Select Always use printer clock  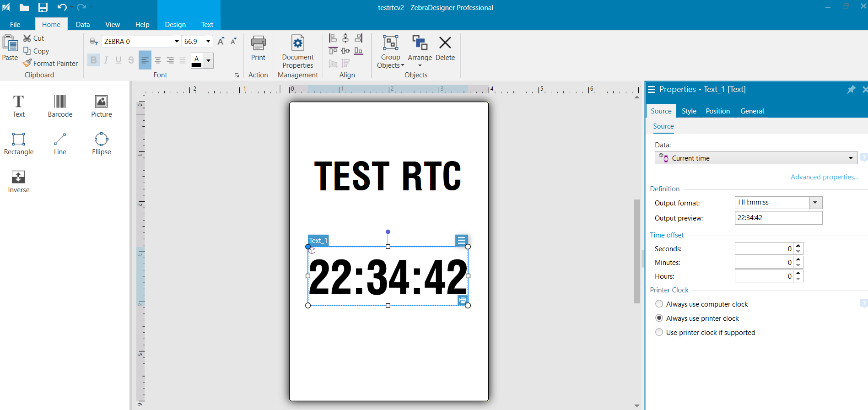[697, 318]
